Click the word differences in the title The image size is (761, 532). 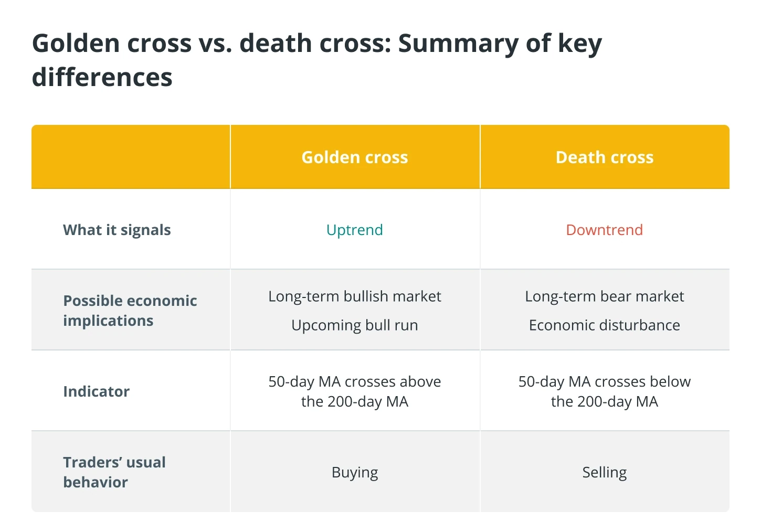tap(102, 77)
